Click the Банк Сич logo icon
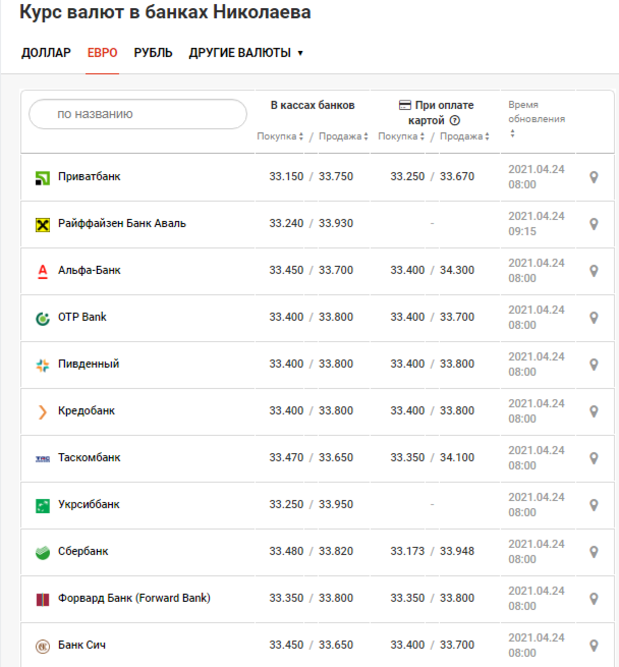Image resolution: width=619 pixels, height=667 pixels. tap(43, 647)
